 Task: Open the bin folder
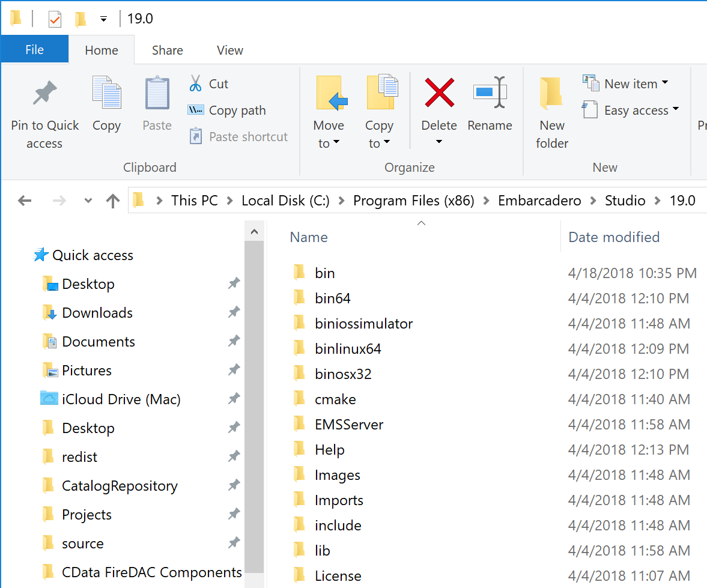pyautogui.click(x=324, y=272)
